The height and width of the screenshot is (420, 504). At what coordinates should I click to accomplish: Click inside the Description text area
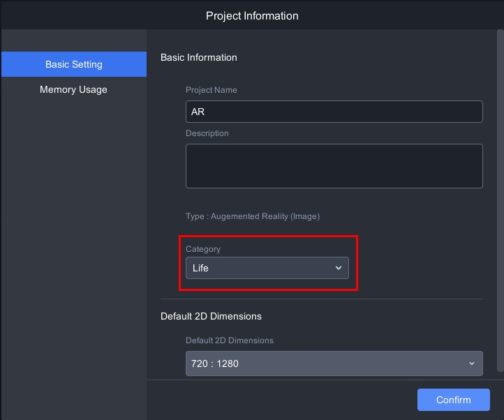click(334, 165)
